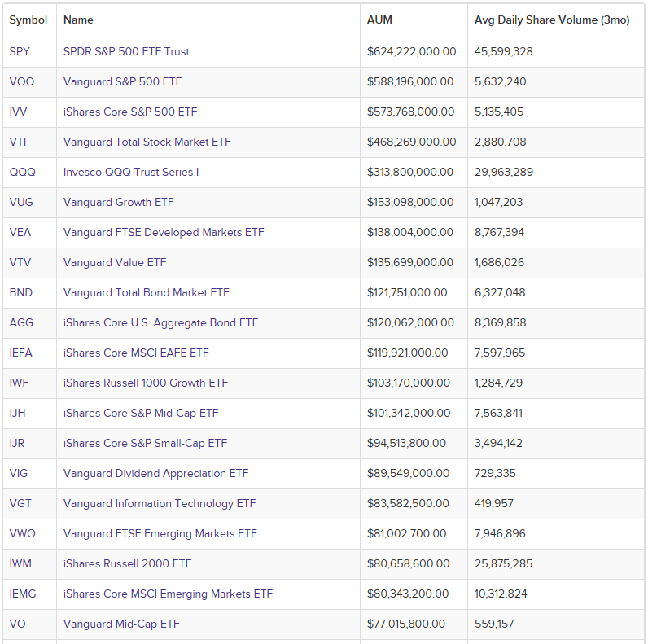648x644 pixels.
Task: Click the VEA ticker symbol
Action: (x=20, y=233)
